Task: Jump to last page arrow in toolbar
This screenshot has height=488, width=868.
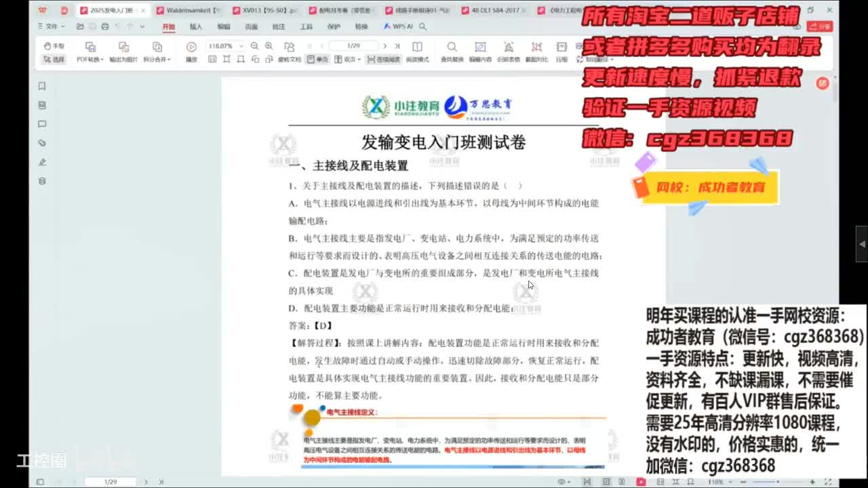Action: 398,46
